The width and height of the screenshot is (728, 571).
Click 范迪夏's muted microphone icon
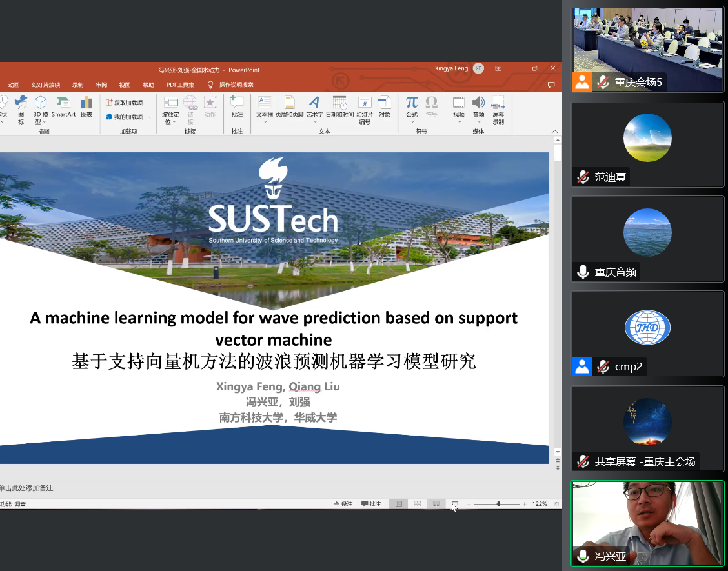click(583, 177)
